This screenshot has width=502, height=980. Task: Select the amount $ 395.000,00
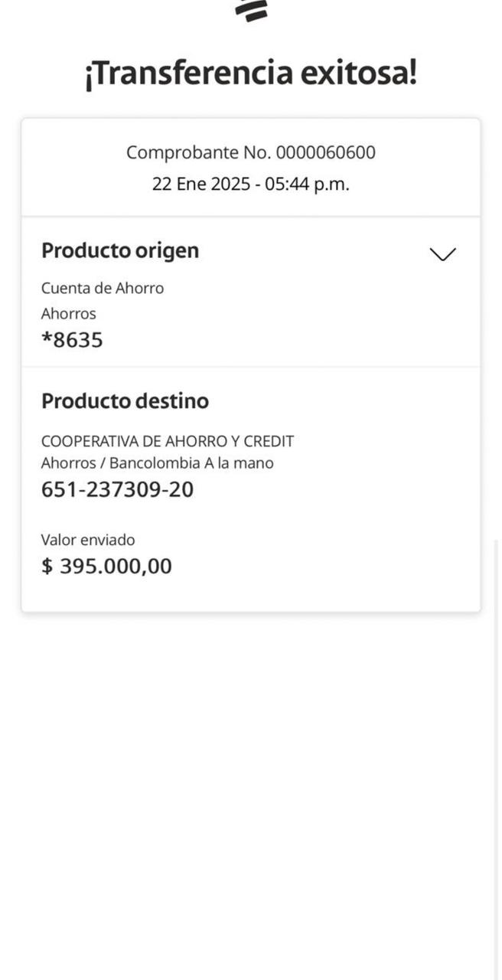tap(106, 567)
